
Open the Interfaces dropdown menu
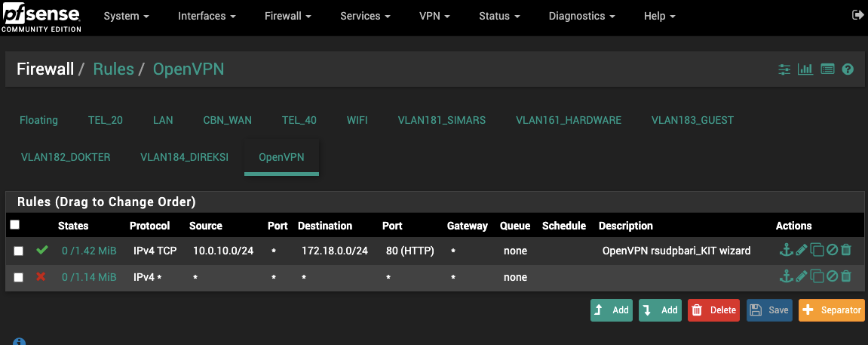click(207, 16)
